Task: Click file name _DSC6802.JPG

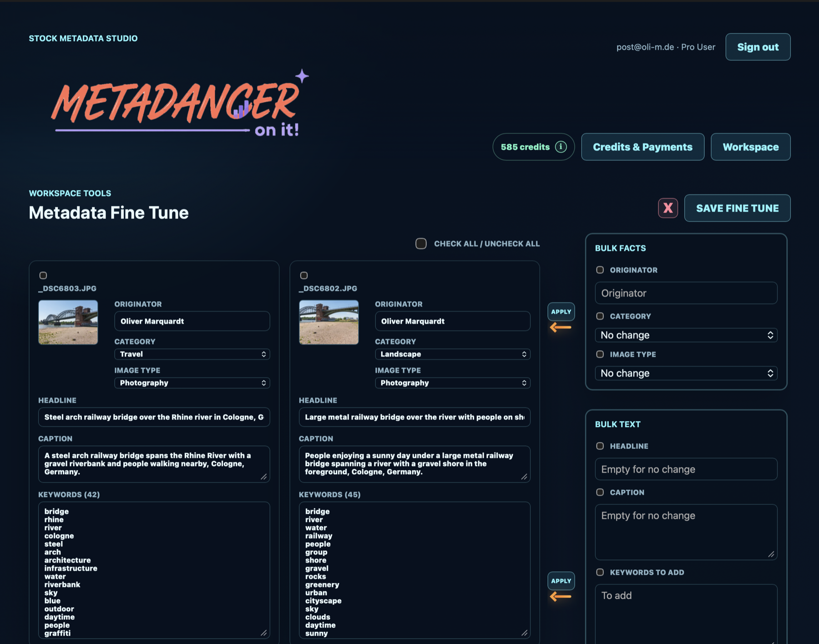Action: [328, 288]
